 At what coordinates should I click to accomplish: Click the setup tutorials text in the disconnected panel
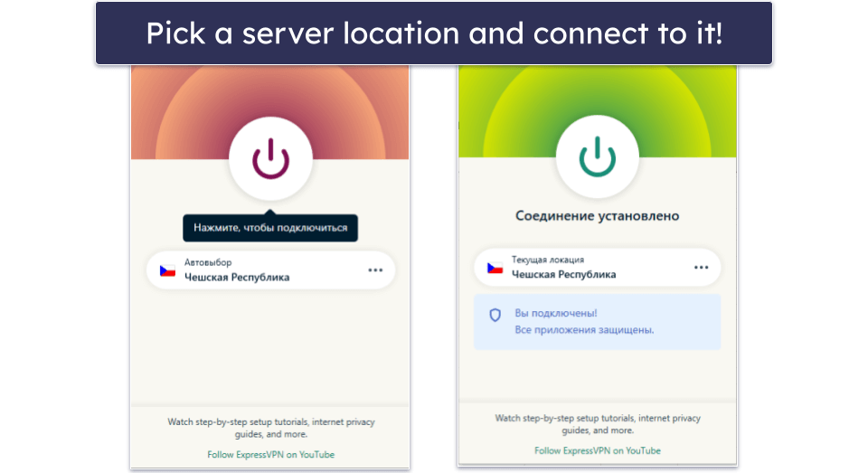271,428
